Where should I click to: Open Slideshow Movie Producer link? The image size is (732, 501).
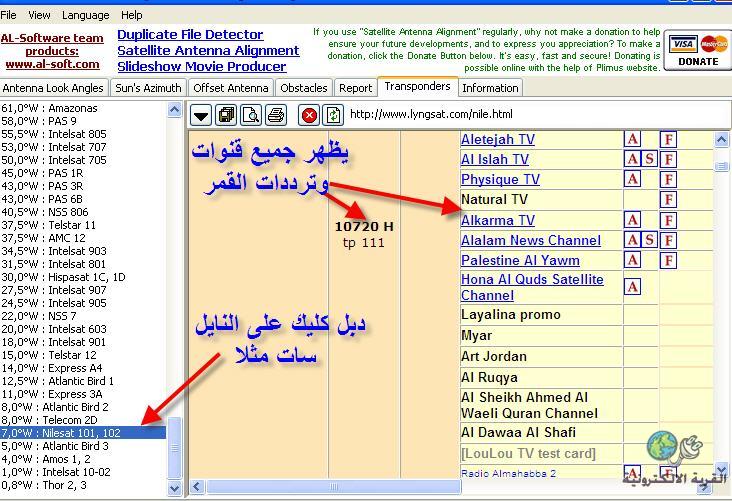pyautogui.click(x=202, y=66)
